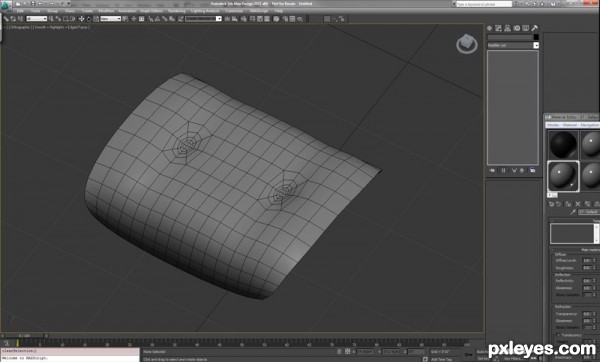Toggle the 3D Snaps button
Image resolution: width=600 pixels, height=362 pixels.
[x=150, y=19]
